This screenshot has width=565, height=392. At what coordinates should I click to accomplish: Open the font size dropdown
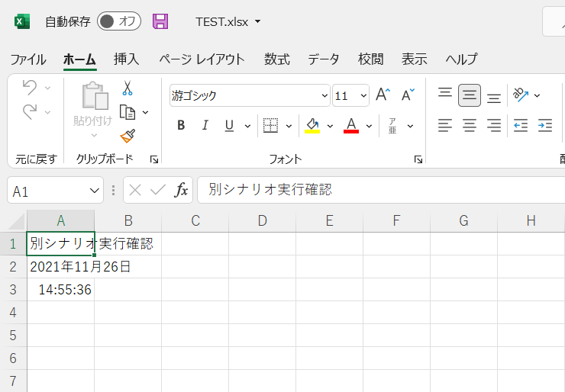(363, 96)
